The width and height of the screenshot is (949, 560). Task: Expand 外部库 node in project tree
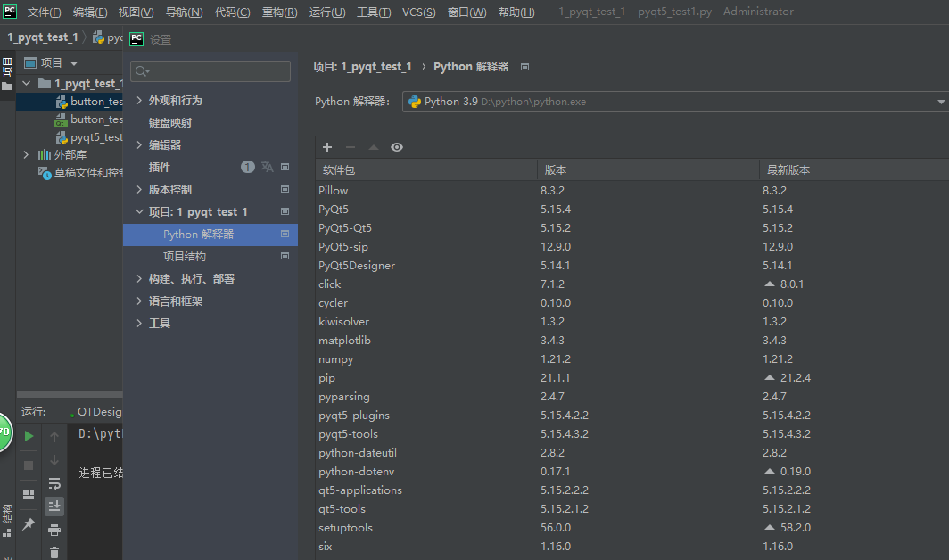tap(26, 155)
